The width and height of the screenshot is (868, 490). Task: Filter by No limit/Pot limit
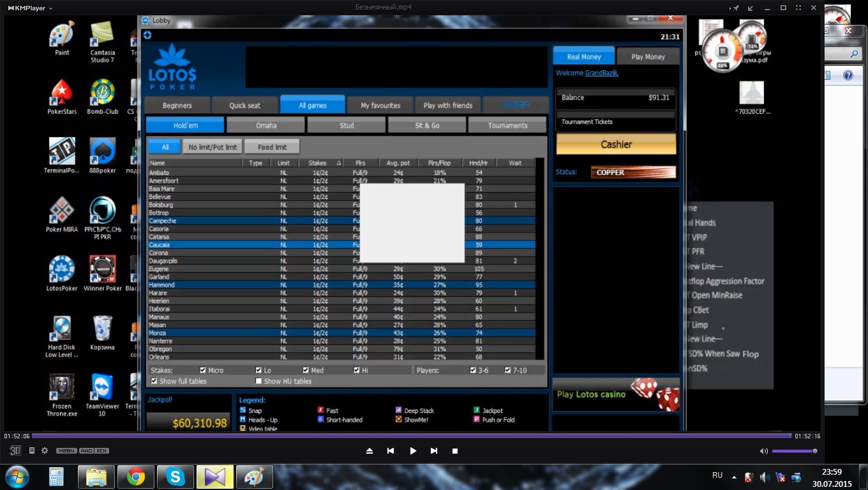(213, 147)
